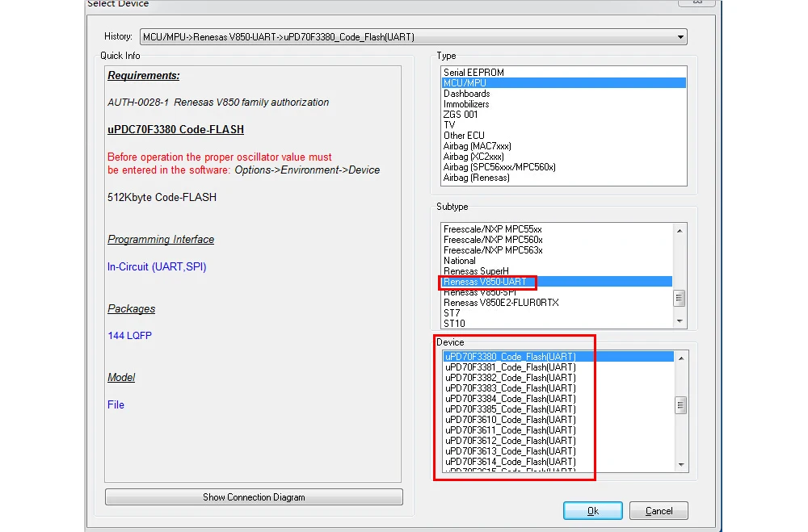Image resolution: width=808 pixels, height=532 pixels.
Task: Select MCU/MPU in Type list
Action: pos(563,83)
